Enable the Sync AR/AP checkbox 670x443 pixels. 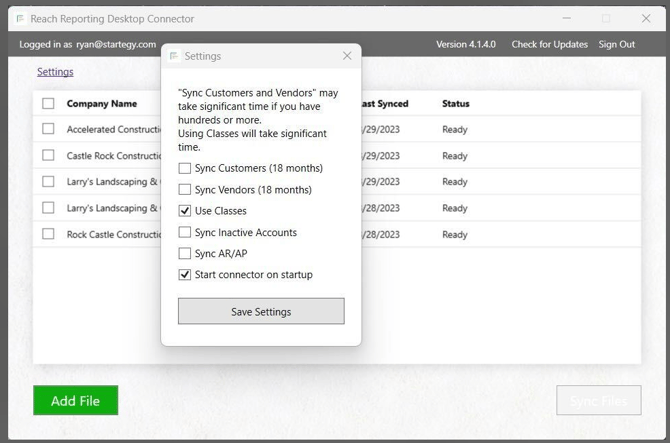click(x=185, y=254)
